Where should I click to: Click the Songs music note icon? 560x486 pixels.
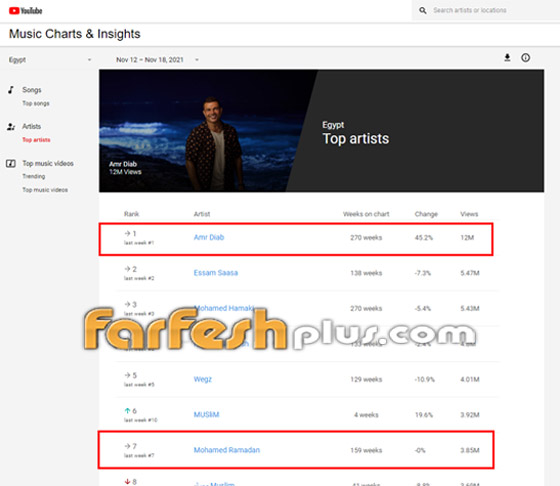11,90
